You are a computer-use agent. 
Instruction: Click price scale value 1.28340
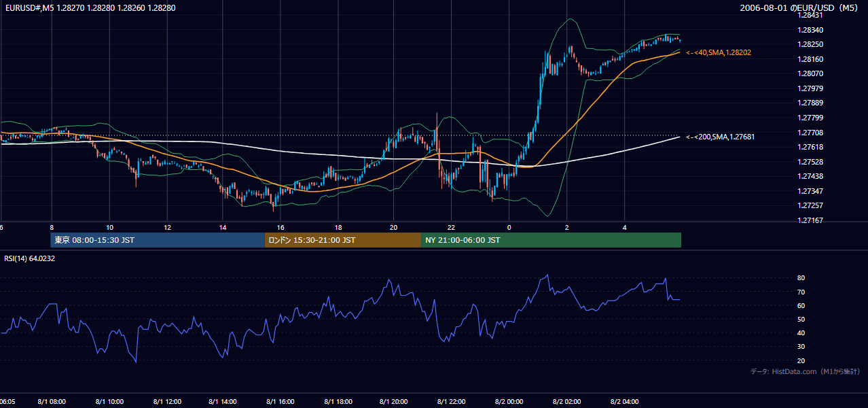point(810,30)
